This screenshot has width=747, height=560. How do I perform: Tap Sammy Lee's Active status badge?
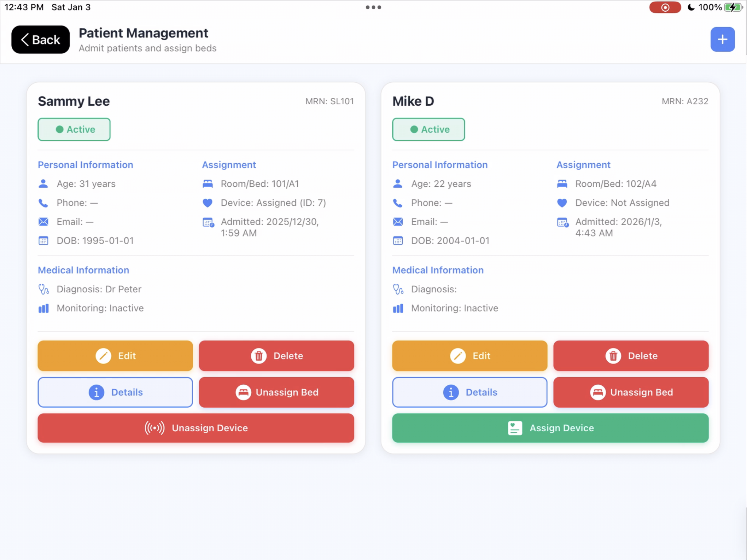[x=74, y=129]
